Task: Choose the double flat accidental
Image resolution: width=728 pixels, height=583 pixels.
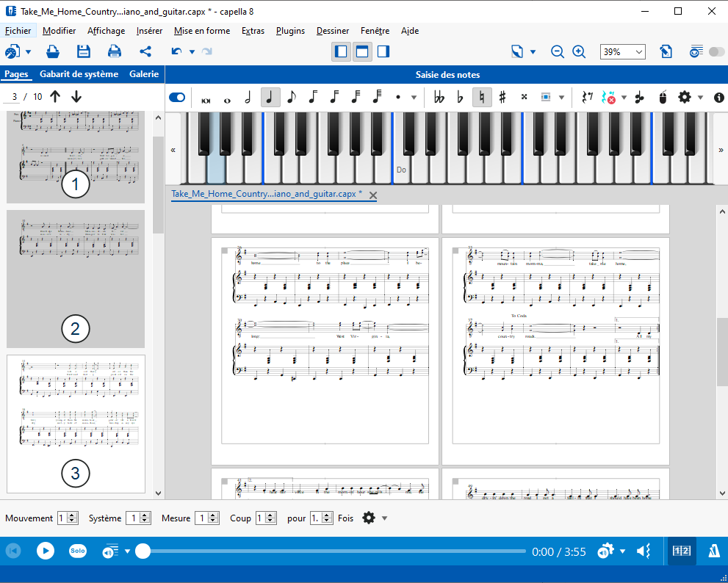Action: pos(439,98)
